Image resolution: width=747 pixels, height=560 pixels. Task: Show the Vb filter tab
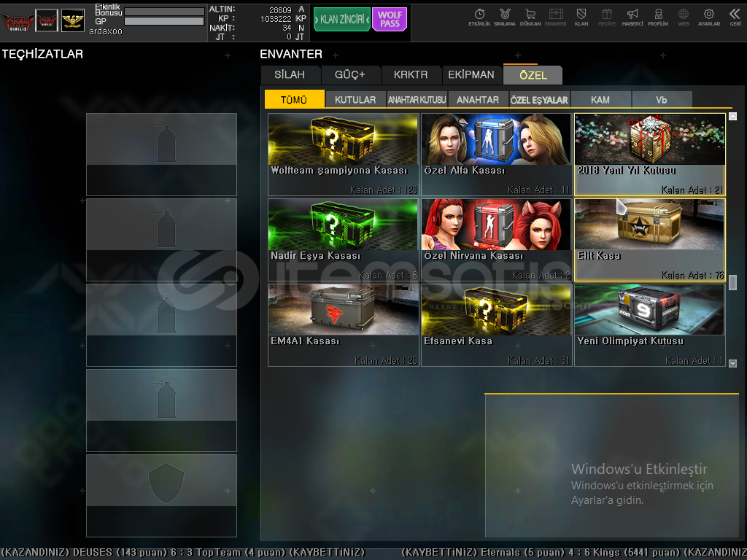(x=662, y=99)
